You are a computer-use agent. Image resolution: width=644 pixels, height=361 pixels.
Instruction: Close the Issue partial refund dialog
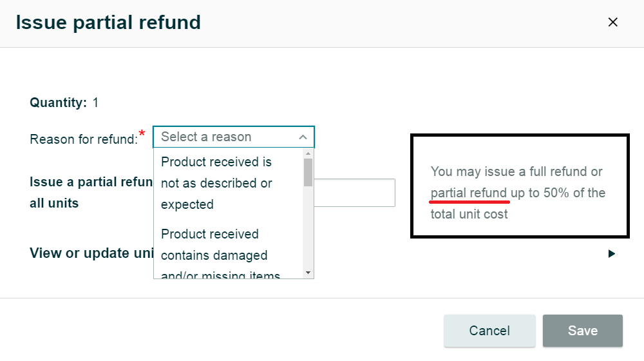tap(612, 23)
